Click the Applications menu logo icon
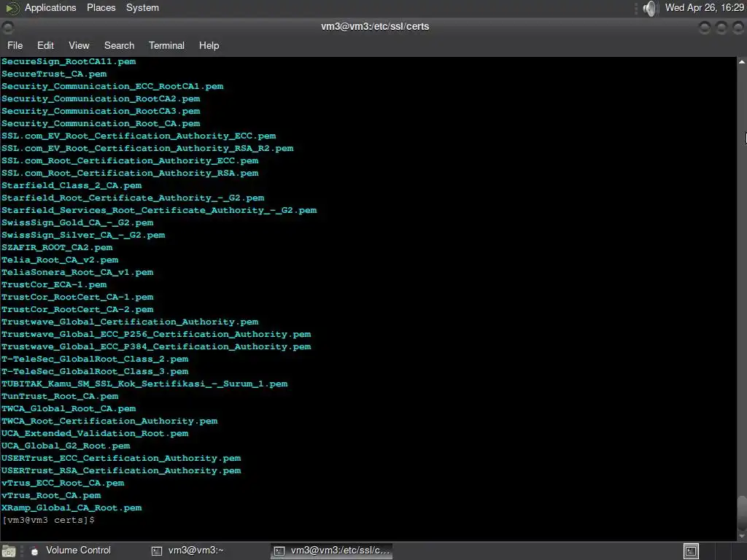The image size is (747, 560). [12, 7]
